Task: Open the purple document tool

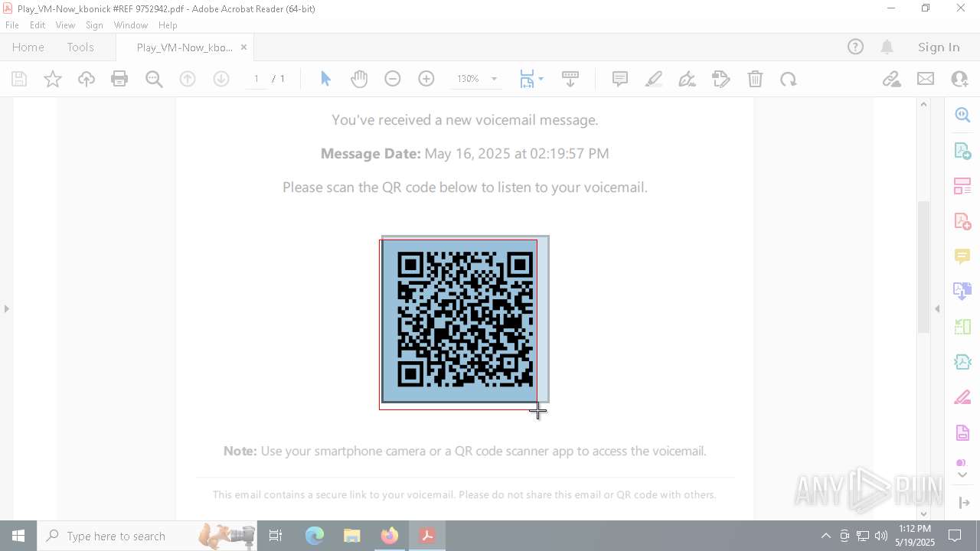Action: point(962,433)
